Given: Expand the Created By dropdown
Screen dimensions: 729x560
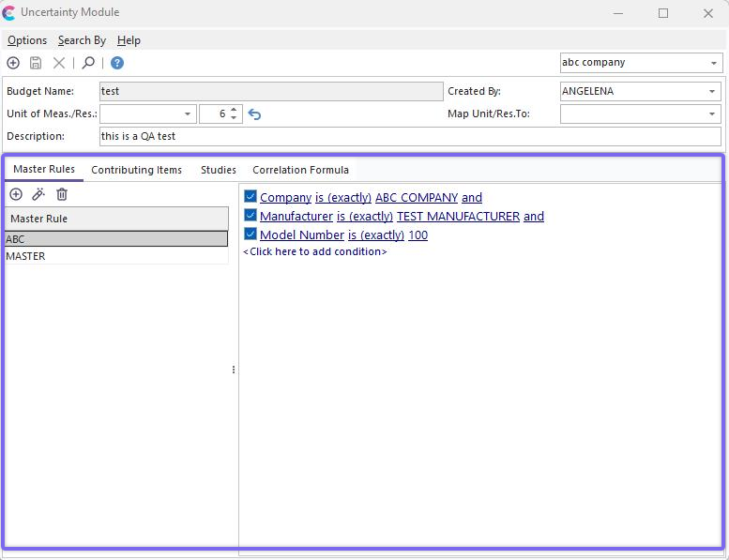Looking at the screenshot, I should (712, 92).
